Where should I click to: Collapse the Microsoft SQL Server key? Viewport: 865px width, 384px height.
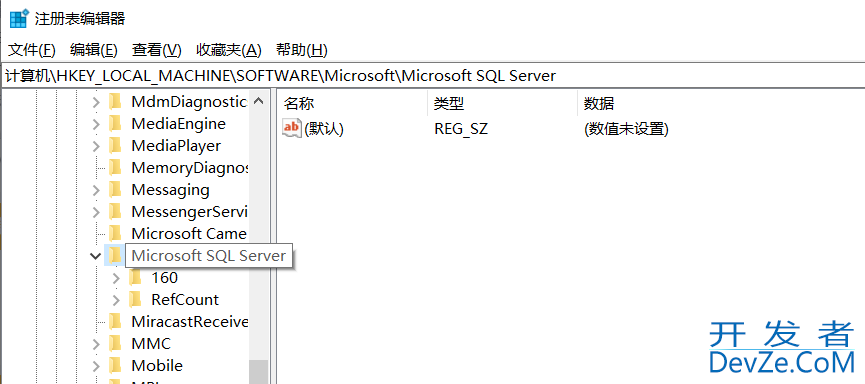click(95, 255)
